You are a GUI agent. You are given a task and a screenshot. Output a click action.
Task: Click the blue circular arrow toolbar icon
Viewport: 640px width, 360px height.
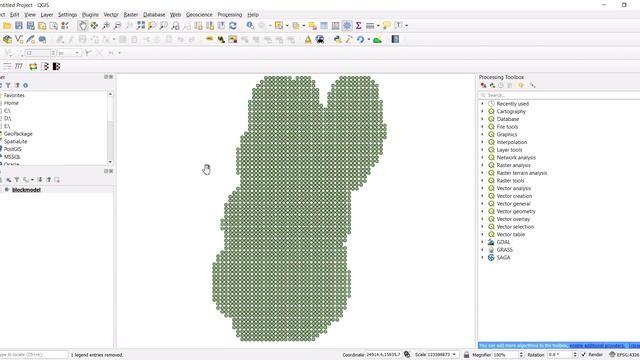tap(360, 39)
